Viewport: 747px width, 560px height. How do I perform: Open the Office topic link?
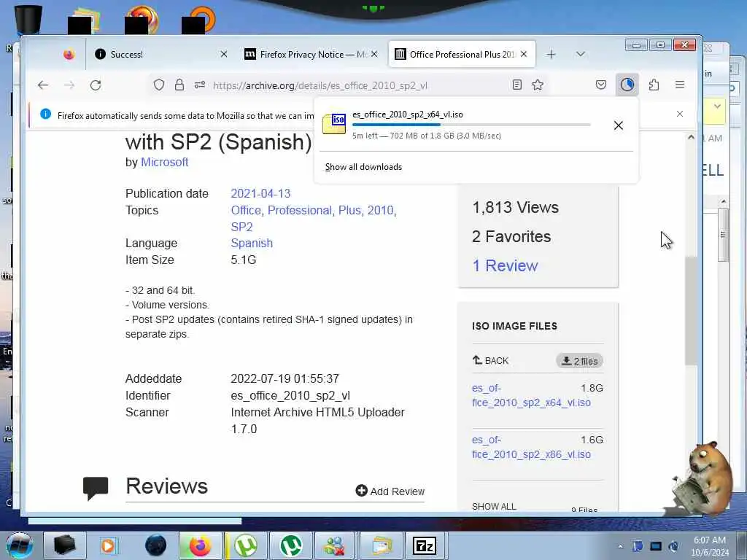pyautogui.click(x=246, y=211)
